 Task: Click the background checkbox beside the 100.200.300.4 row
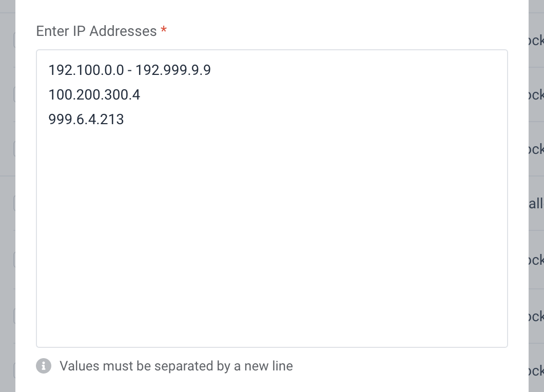pyautogui.click(x=14, y=94)
